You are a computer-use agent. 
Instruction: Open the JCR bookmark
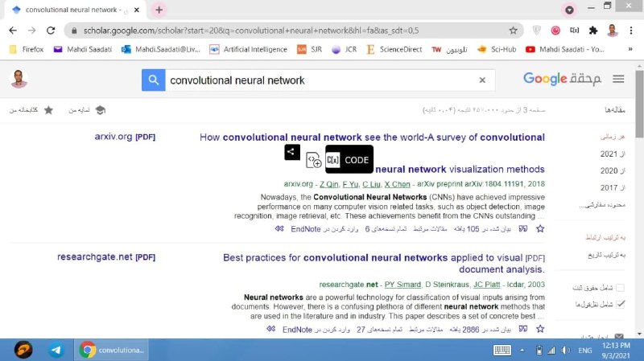coord(345,49)
